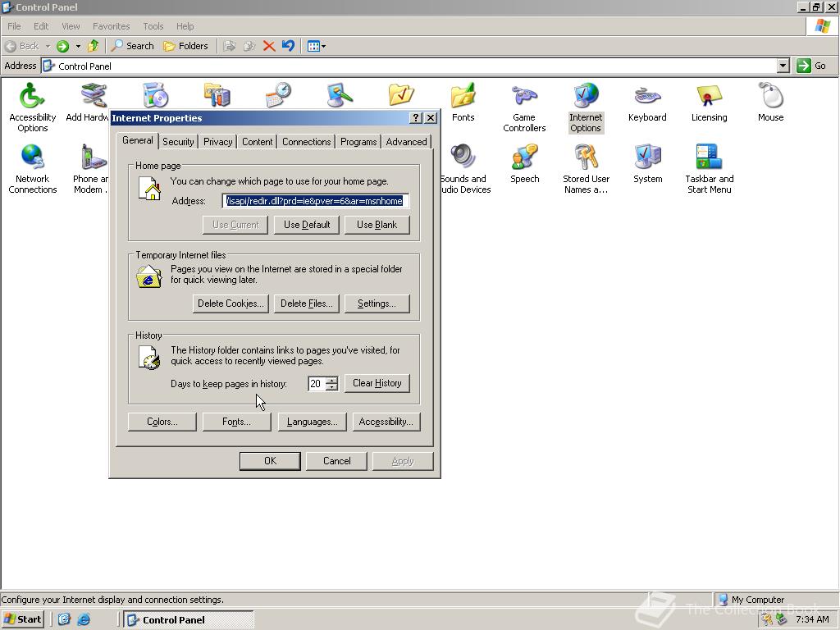Open the View menu

71,26
